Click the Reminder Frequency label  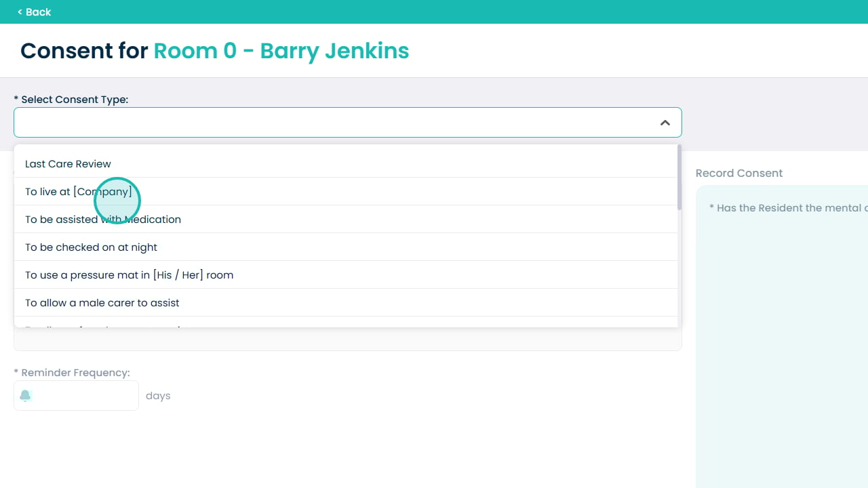(72, 373)
